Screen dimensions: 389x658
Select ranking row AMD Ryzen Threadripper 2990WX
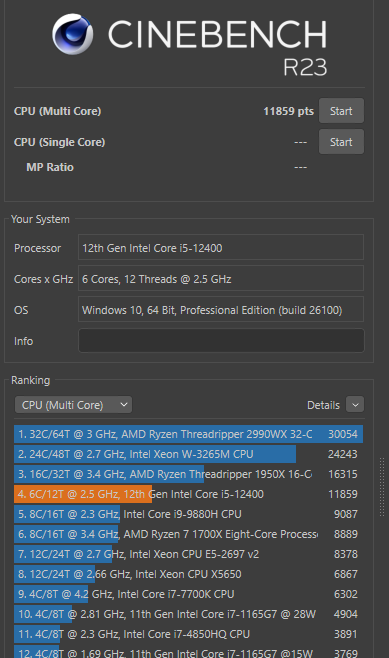[x=188, y=434]
